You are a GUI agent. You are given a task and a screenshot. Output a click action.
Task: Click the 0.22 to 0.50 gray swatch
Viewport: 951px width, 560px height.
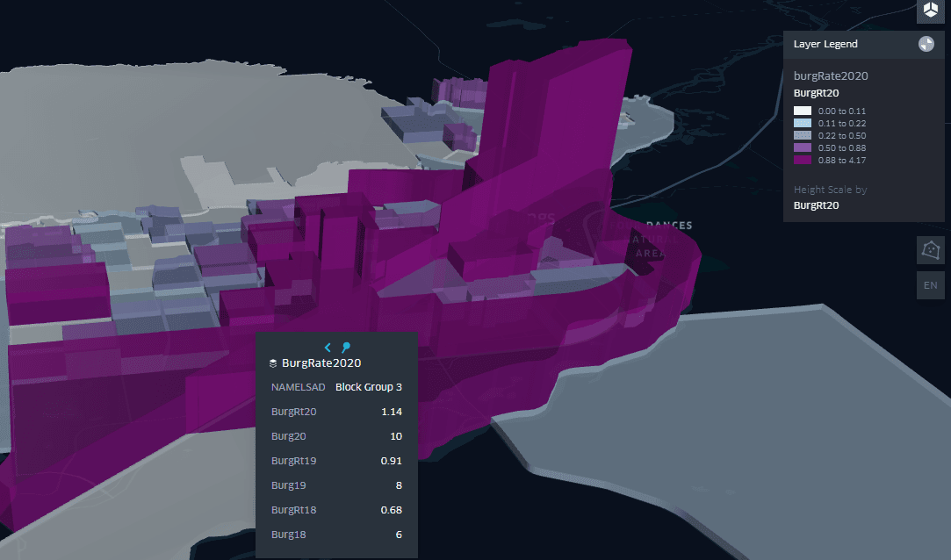pyautogui.click(x=803, y=136)
